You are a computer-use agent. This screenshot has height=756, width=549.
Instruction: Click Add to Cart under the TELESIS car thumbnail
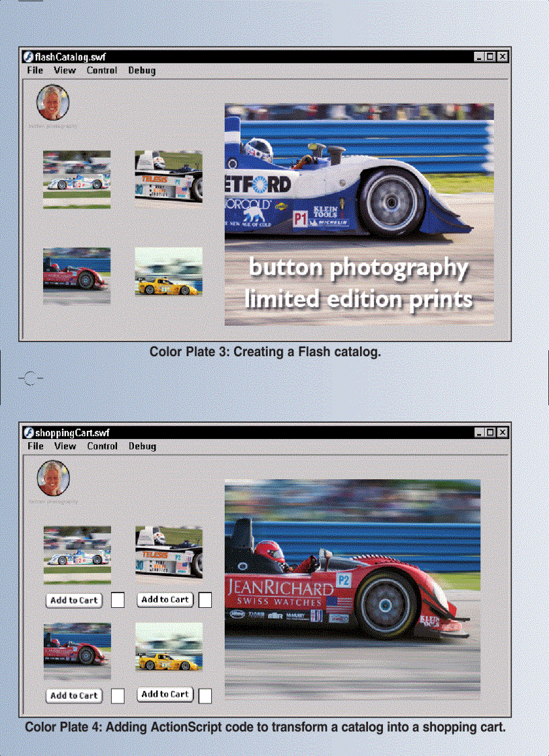coord(165,599)
